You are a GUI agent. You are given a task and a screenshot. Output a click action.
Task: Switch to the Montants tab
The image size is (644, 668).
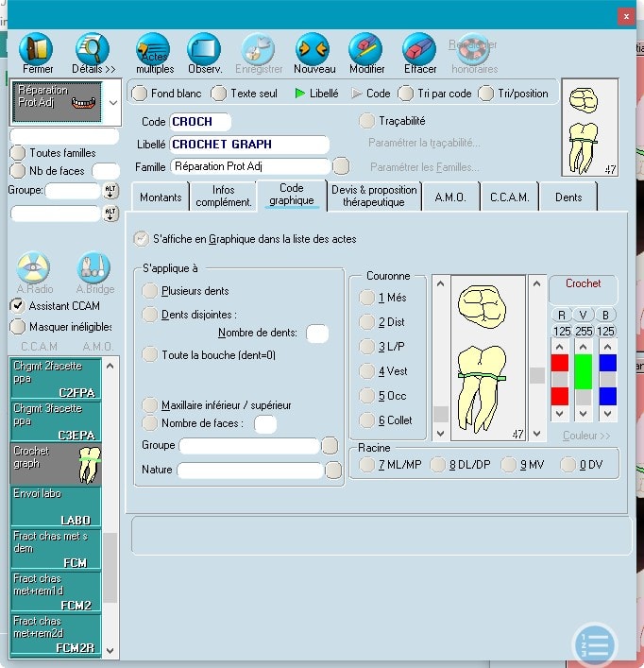[160, 197]
